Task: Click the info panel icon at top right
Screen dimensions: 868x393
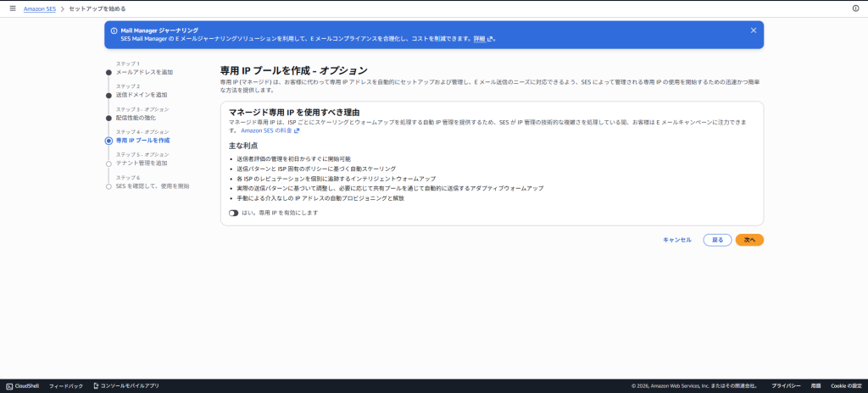Action: point(855,8)
